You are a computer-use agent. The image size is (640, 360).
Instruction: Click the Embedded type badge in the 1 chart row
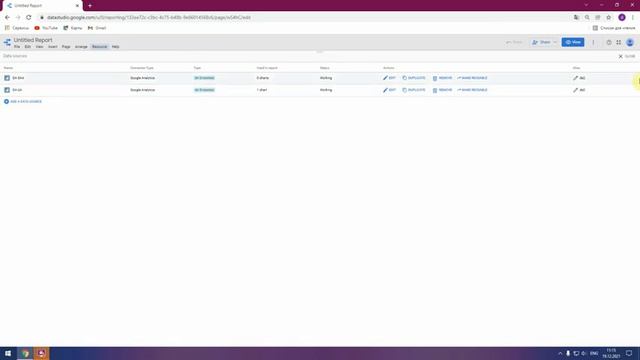pos(204,90)
